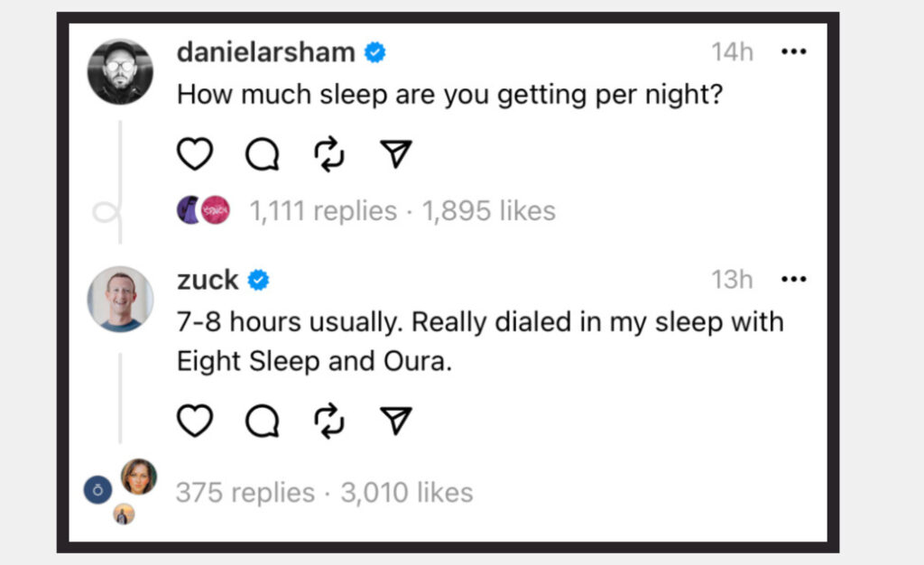Click the 14h timestamp on danielarsham's post

coord(732,52)
